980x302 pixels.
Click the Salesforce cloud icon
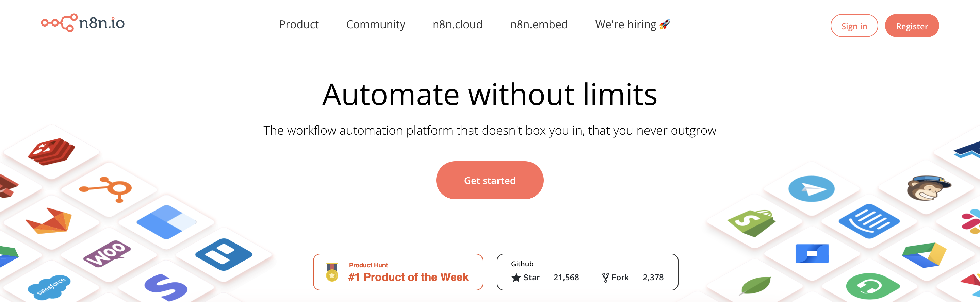tap(49, 286)
